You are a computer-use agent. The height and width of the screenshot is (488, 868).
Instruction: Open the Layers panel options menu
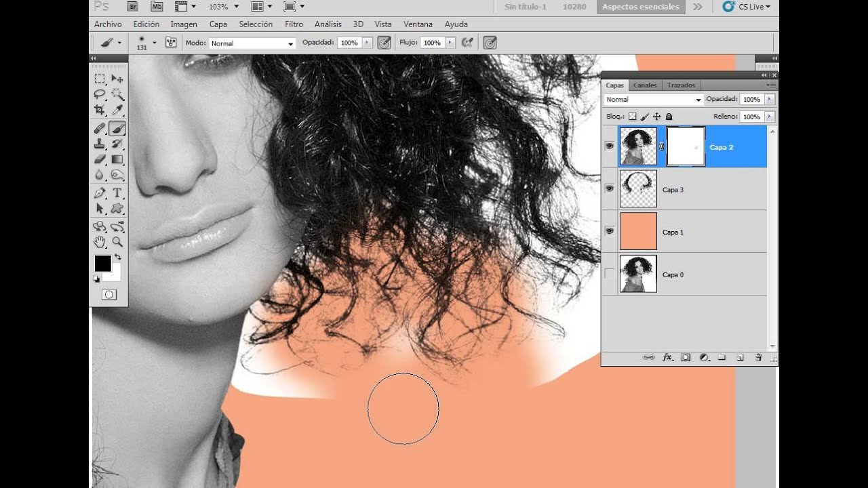[771, 85]
